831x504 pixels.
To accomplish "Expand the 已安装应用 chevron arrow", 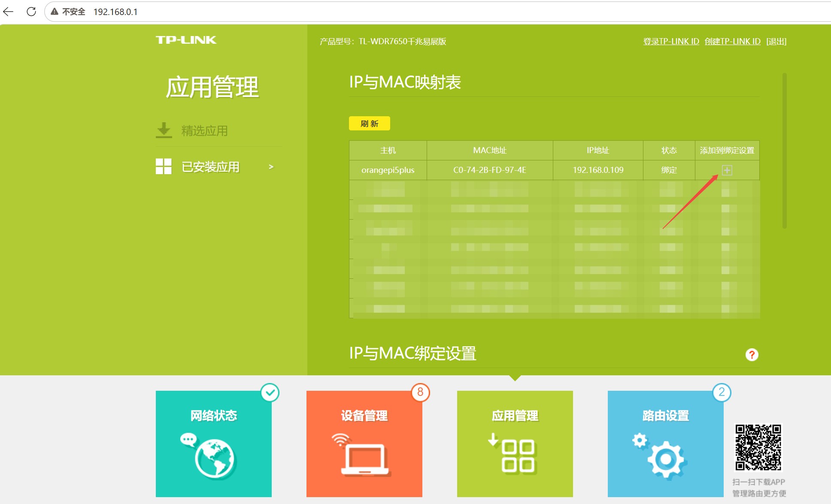I will click(x=271, y=167).
